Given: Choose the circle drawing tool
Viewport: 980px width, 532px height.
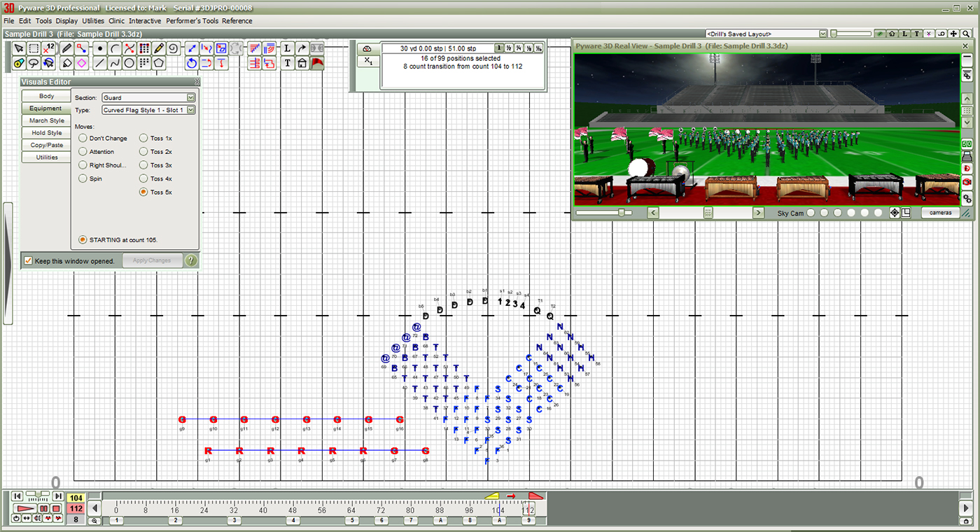Looking at the screenshot, I should coord(129,63).
